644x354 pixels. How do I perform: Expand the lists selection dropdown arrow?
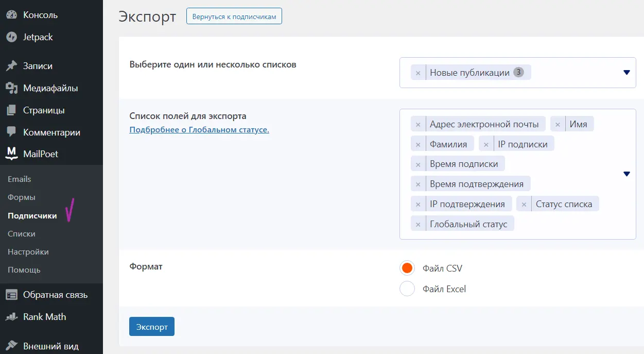pyautogui.click(x=626, y=73)
